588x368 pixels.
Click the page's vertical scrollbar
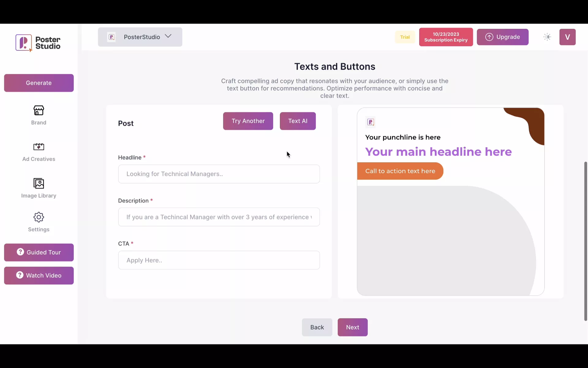(585, 241)
